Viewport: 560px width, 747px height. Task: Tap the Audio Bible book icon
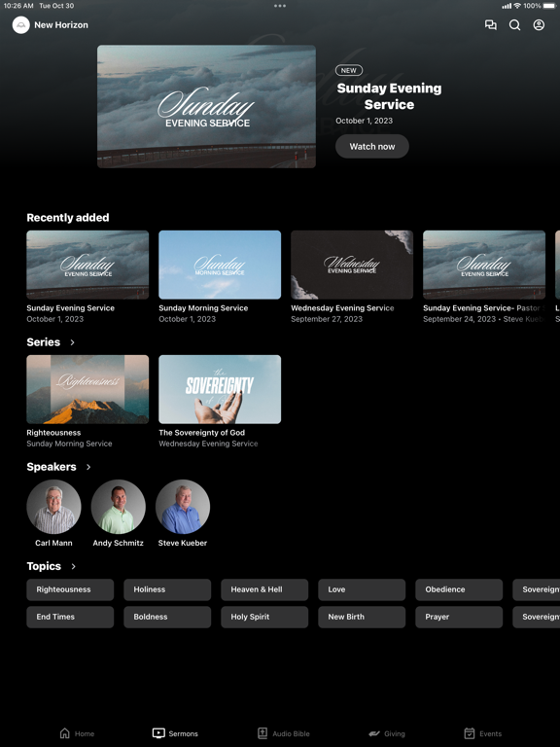point(262,733)
